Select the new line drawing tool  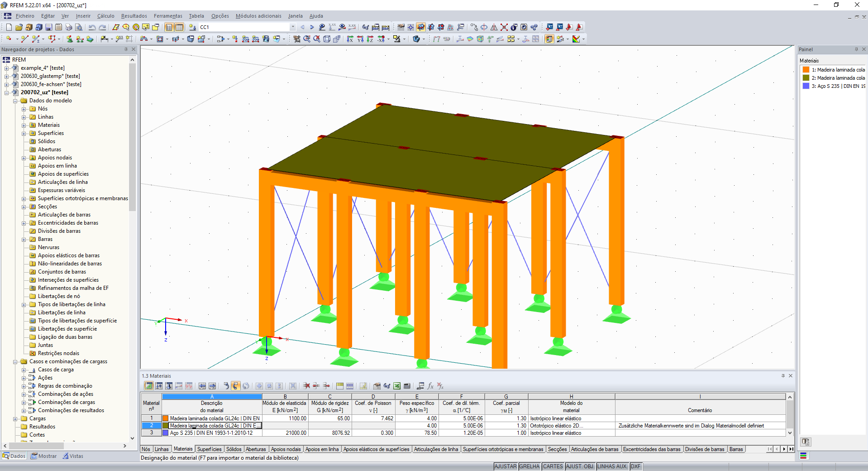point(24,39)
